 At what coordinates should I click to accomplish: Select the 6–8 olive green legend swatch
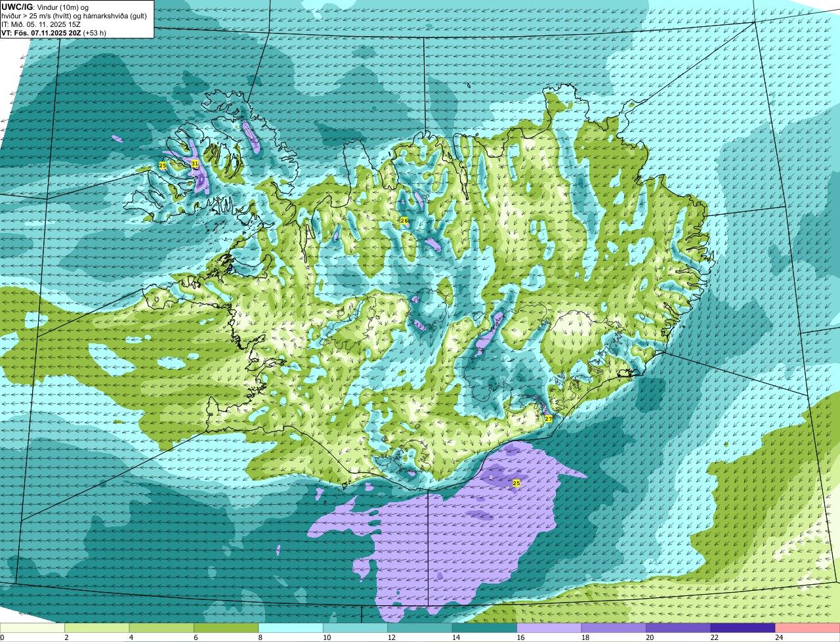pyautogui.click(x=226, y=628)
